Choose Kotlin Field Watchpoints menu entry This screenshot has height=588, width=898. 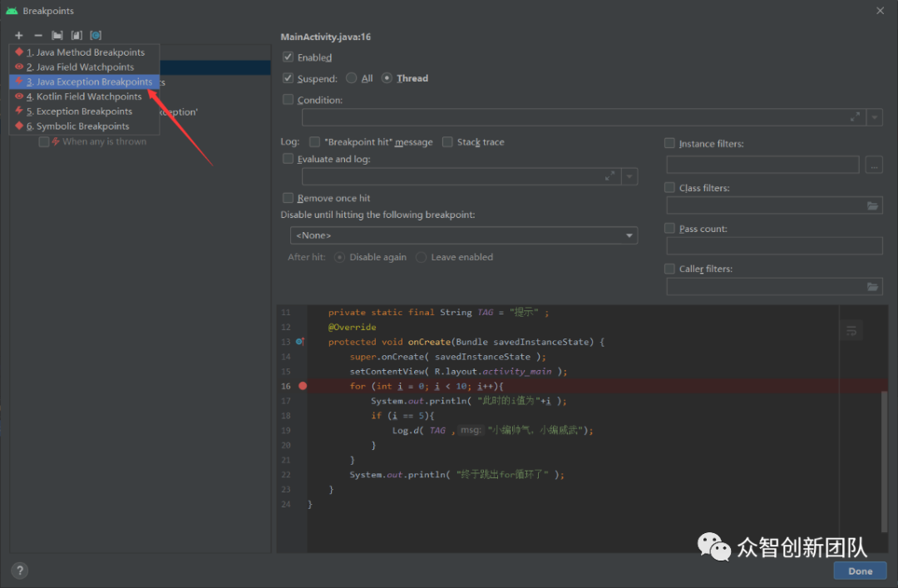pos(84,96)
